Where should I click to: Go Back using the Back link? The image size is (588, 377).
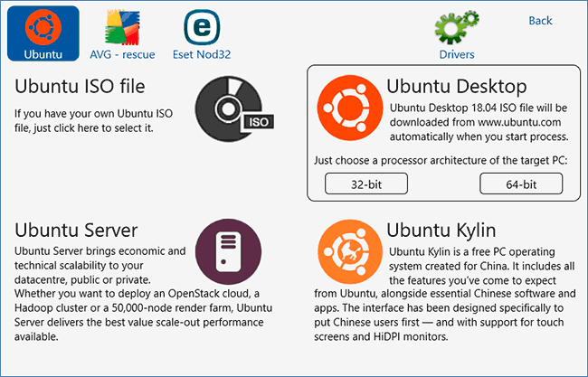click(x=540, y=21)
